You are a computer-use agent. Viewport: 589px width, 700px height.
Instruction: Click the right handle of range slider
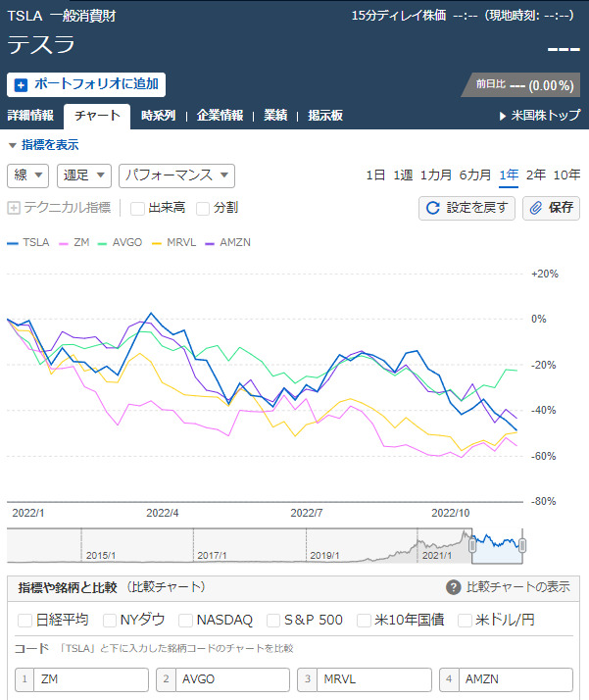coord(522,544)
